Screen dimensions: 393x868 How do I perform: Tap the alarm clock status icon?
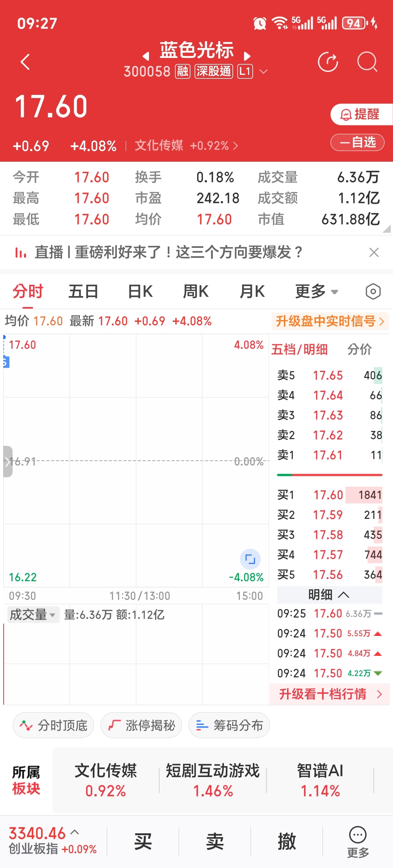260,23
